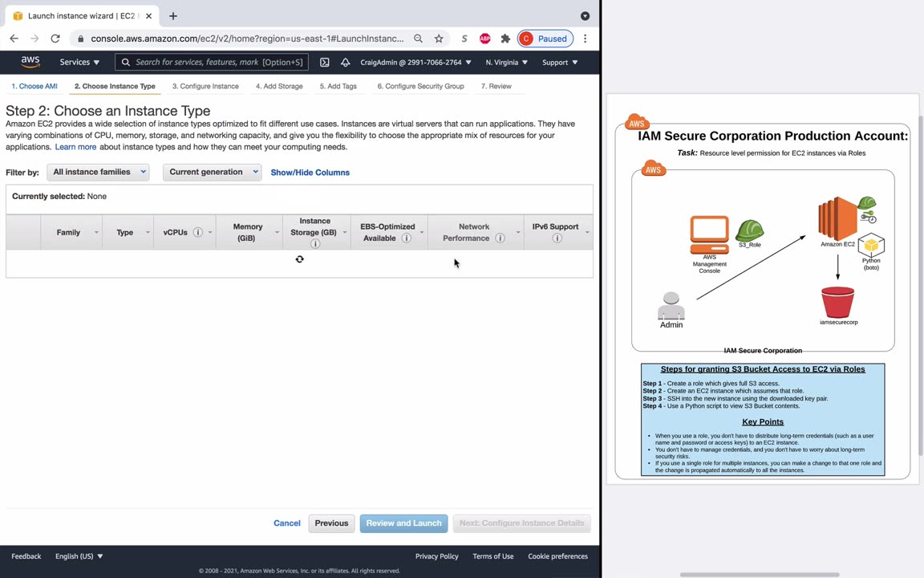Click the EBS-Optimized Available info icon

click(406, 238)
